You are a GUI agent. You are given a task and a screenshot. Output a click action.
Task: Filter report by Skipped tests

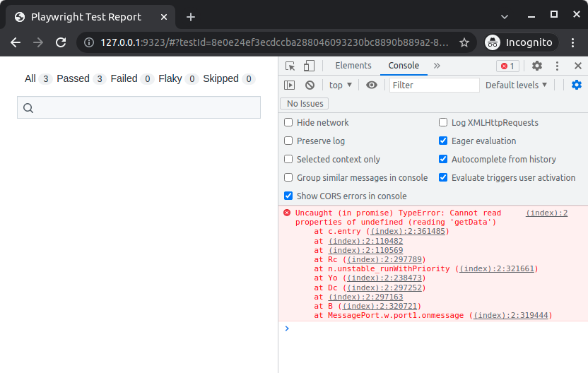[x=228, y=78]
